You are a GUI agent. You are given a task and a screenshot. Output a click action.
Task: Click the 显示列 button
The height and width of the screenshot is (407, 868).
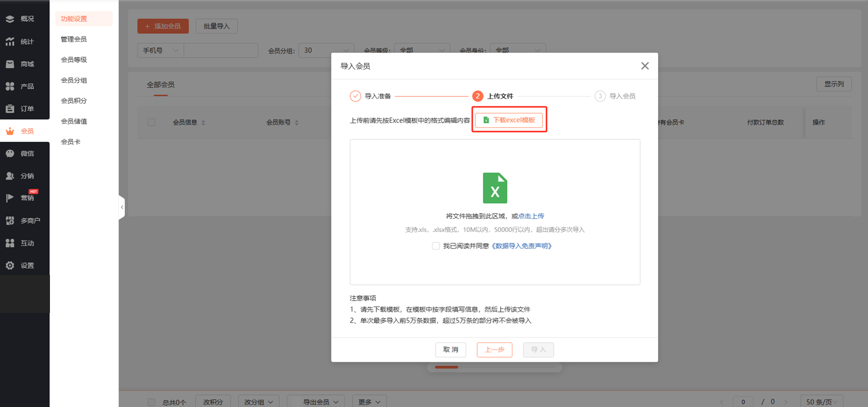click(x=834, y=84)
